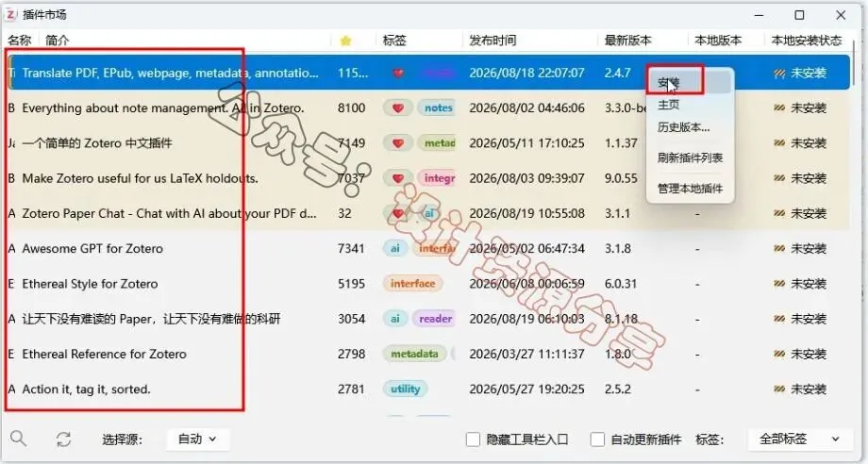Click date 2026/08/02 04:46:06 cell
Viewport: 868px width, 464px height.
click(x=526, y=108)
